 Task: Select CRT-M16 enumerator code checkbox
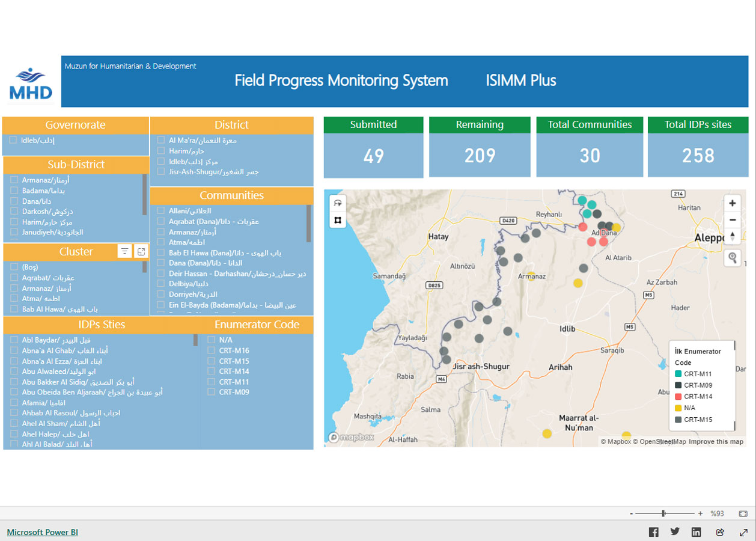[211, 350]
